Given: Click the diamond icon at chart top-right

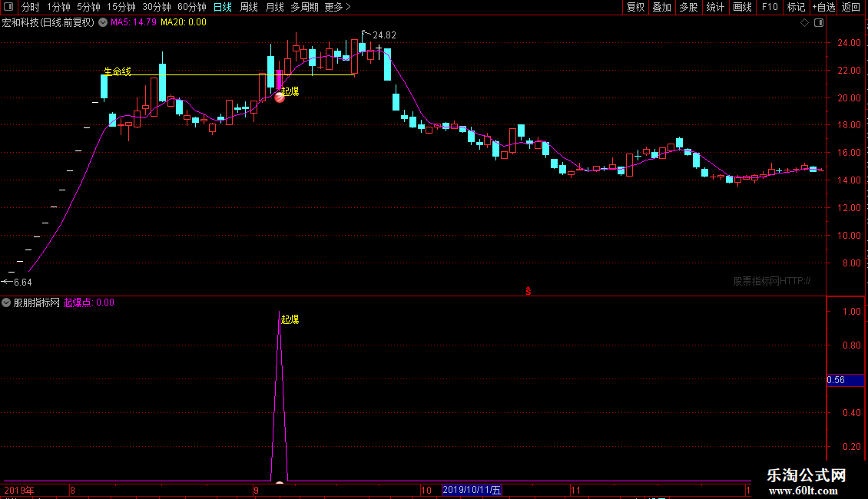Looking at the screenshot, I should point(805,23).
